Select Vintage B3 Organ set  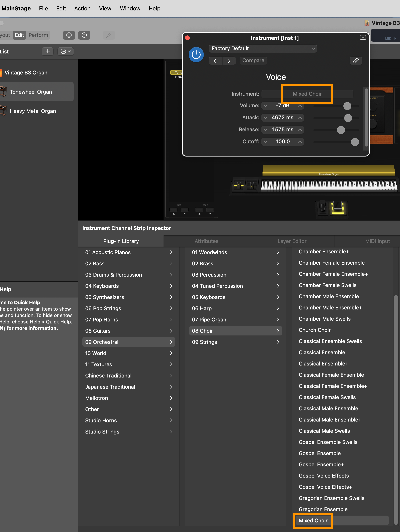point(26,73)
